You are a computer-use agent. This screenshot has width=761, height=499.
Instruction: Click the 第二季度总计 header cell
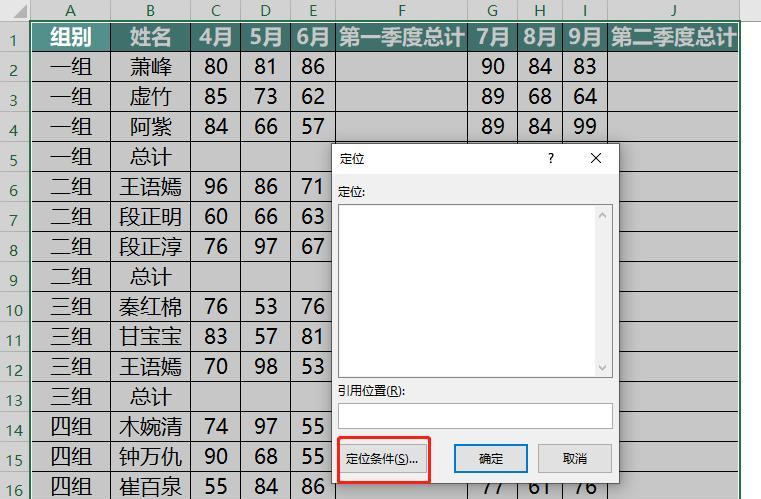(673, 37)
